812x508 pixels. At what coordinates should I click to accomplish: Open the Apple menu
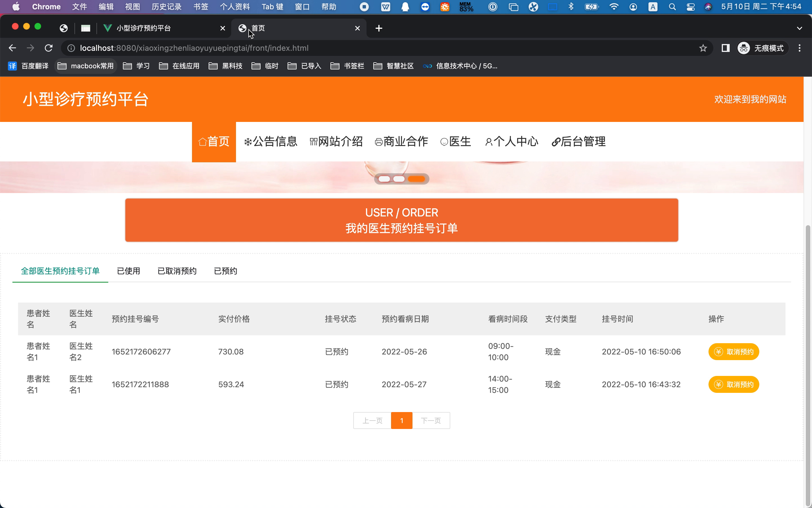point(16,7)
